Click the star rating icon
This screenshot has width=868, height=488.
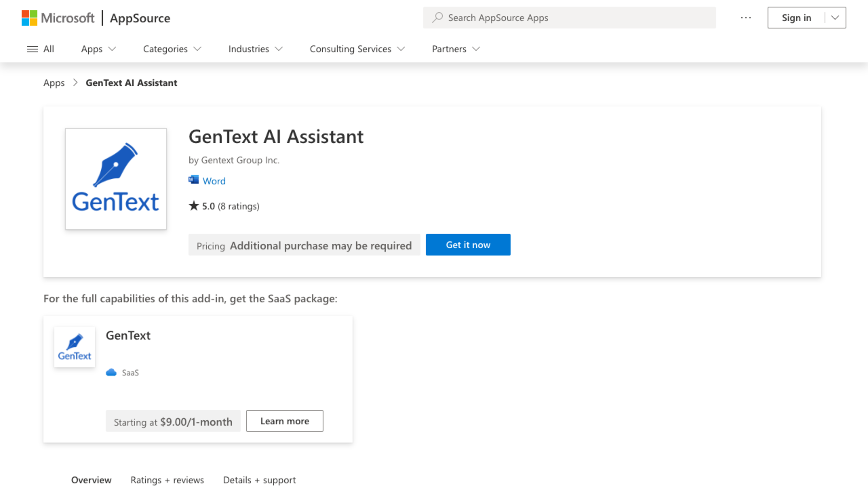pyautogui.click(x=194, y=206)
